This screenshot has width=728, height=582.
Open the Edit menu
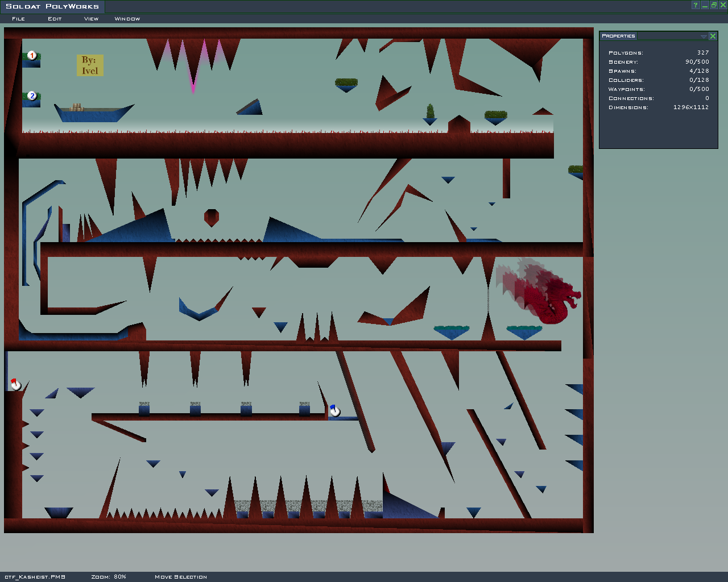tap(55, 19)
